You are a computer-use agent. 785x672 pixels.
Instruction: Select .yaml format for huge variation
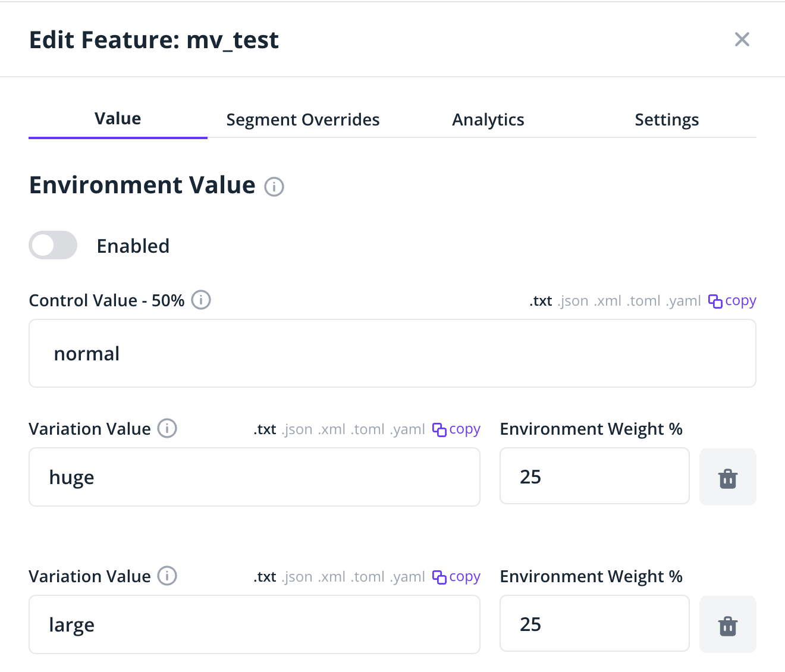pos(407,429)
